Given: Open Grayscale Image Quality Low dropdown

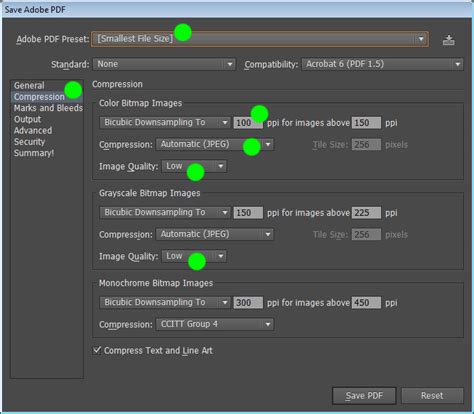Looking at the screenshot, I should pos(194,256).
